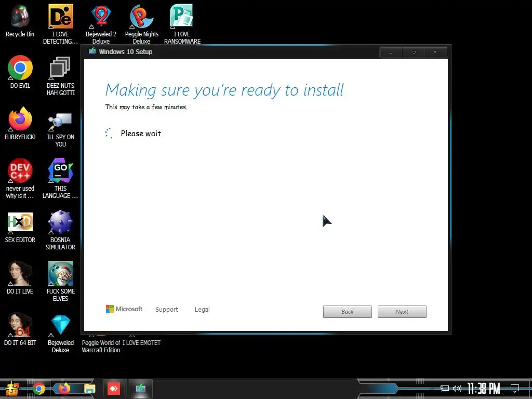The image size is (532, 399).
Task: Maximize the Windows 10 Setup window
Action: (x=414, y=52)
